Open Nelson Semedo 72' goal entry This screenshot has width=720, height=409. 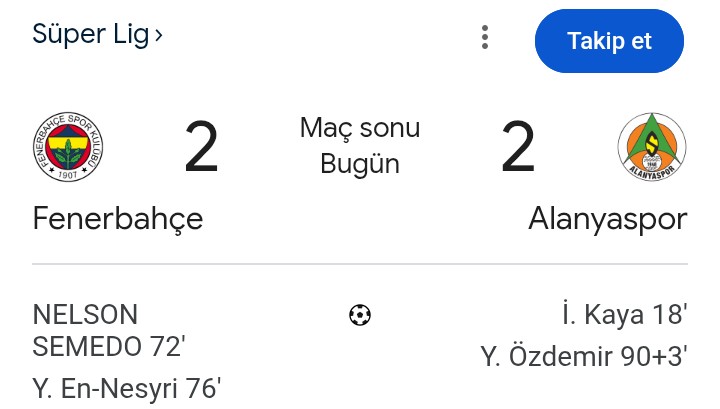[109, 331]
